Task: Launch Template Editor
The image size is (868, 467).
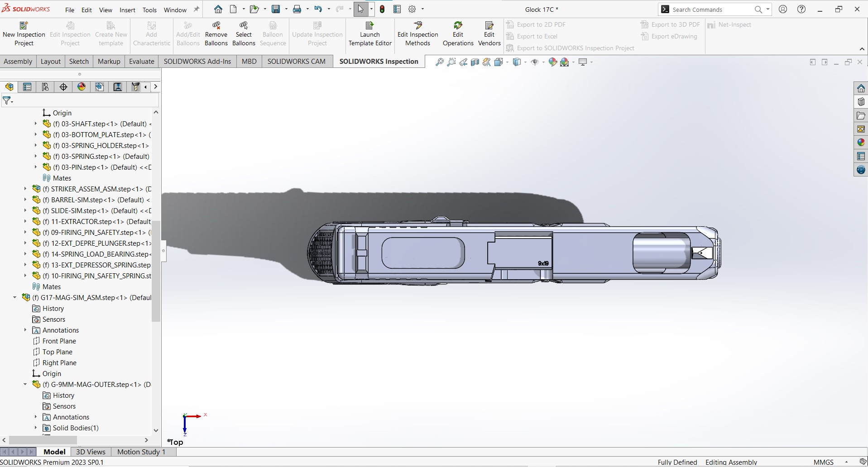Action: 370,34
